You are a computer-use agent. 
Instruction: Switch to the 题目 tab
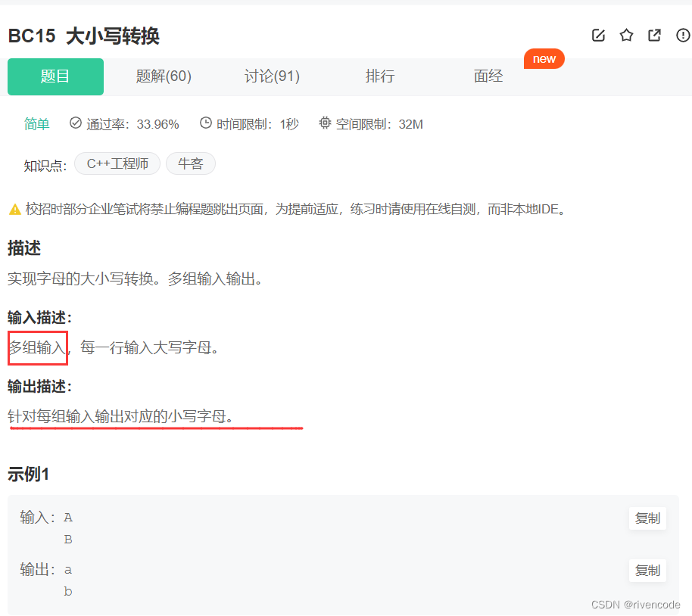click(x=55, y=76)
